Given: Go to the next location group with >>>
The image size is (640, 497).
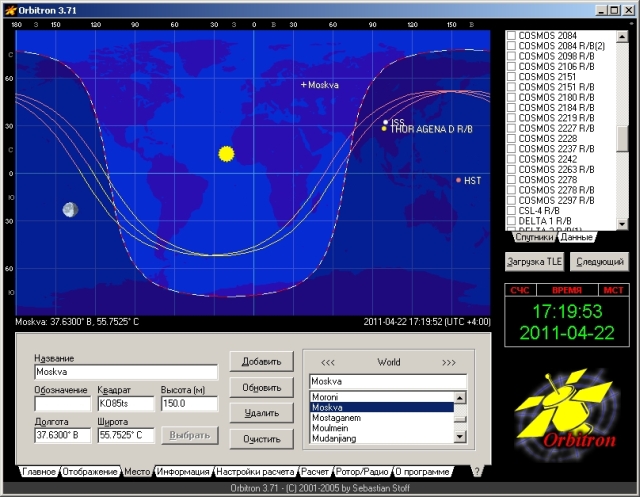Looking at the screenshot, I should (449, 362).
